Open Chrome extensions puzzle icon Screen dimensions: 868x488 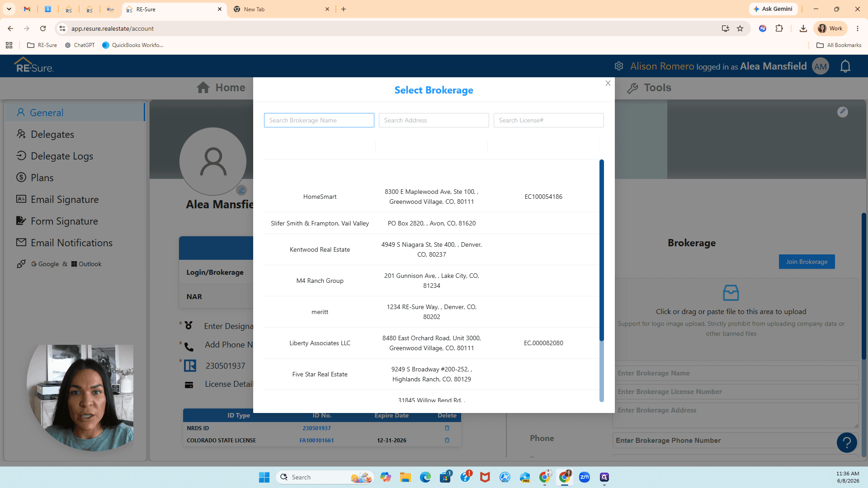(x=779, y=28)
